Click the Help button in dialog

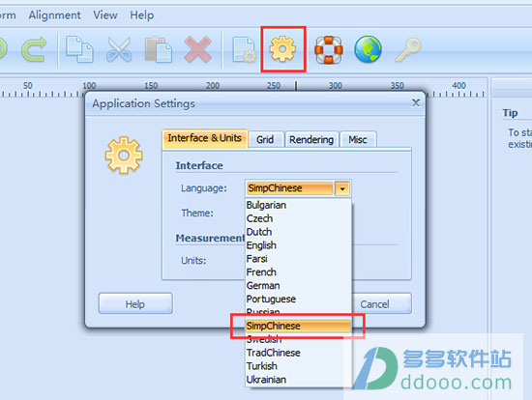(135, 303)
